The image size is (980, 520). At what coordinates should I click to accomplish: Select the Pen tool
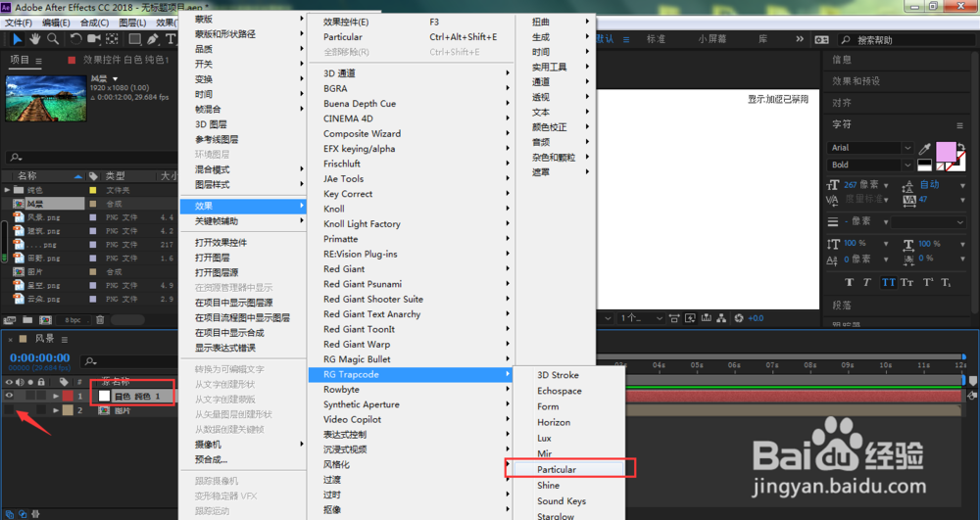pyautogui.click(x=153, y=39)
